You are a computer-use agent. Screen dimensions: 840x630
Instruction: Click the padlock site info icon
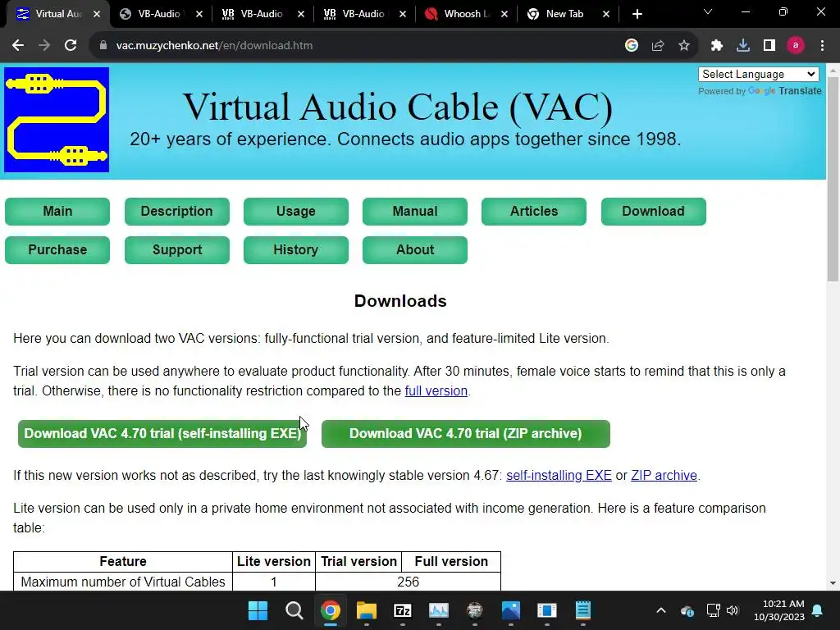[103, 46]
